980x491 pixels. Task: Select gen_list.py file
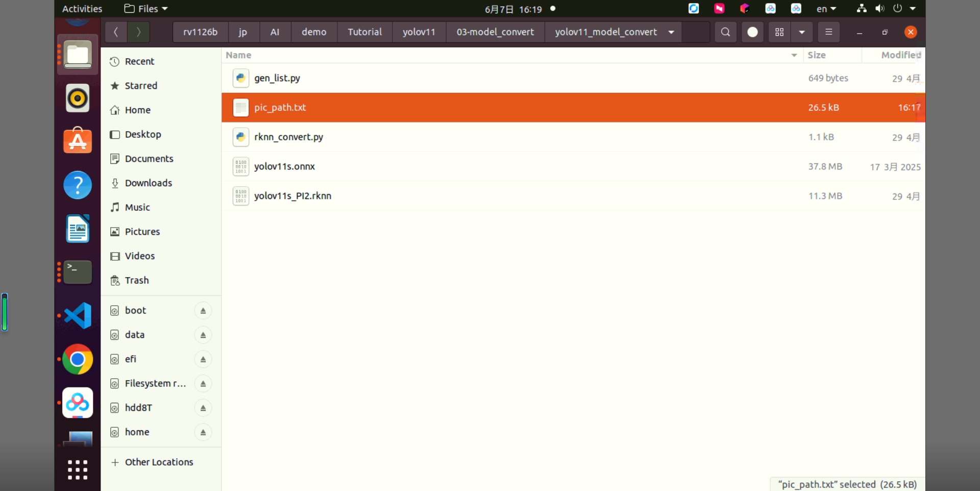[573, 78]
